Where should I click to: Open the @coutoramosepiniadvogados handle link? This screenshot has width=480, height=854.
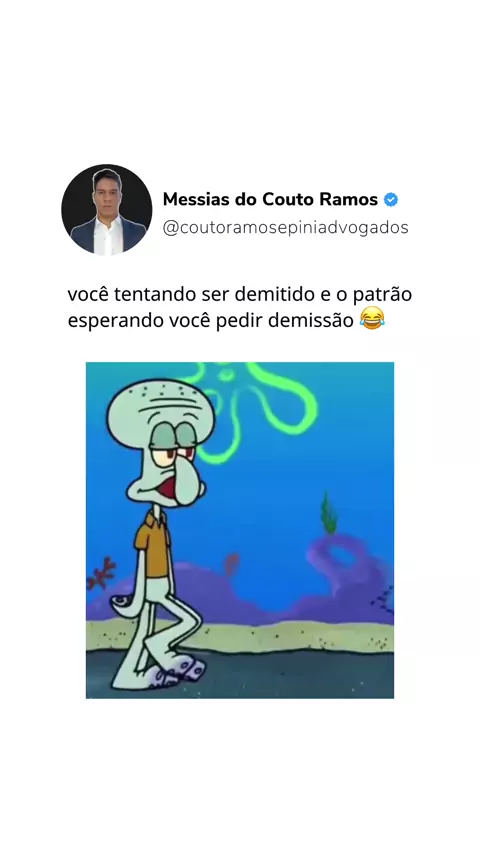(x=285, y=228)
